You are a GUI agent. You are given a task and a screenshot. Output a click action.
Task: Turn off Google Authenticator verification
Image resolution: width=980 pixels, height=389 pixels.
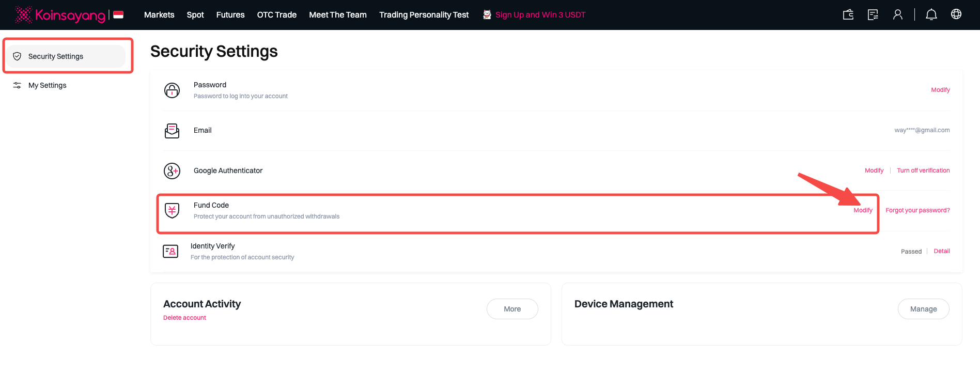click(x=923, y=170)
